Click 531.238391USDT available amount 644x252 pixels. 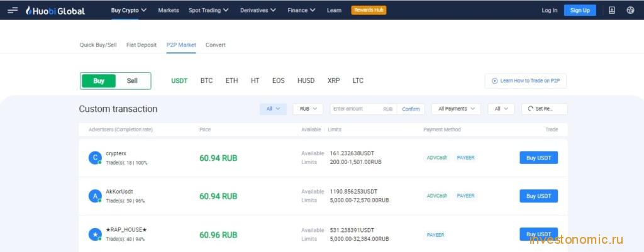tap(352, 230)
